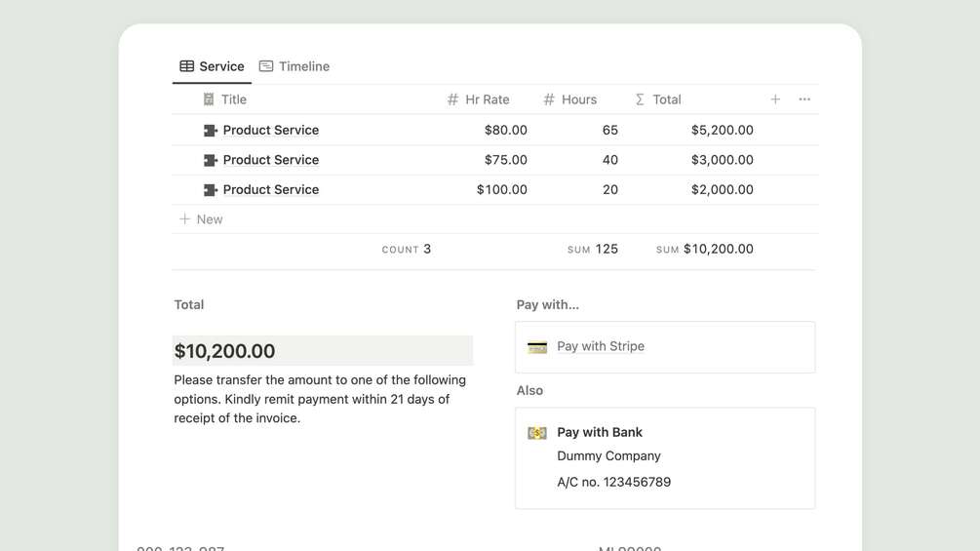Image resolution: width=980 pixels, height=551 pixels.
Task: Select the Dummy Company bank details text
Action: pyautogui.click(x=608, y=456)
